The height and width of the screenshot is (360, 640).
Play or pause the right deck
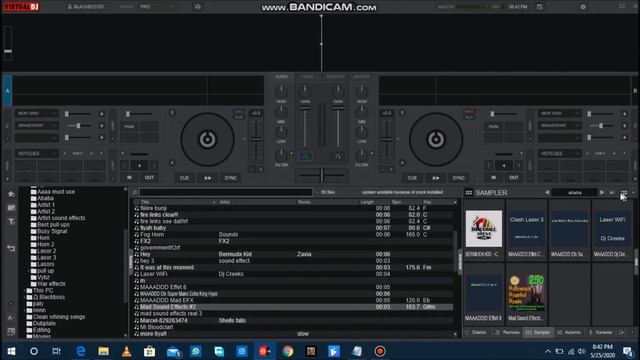click(x=436, y=178)
